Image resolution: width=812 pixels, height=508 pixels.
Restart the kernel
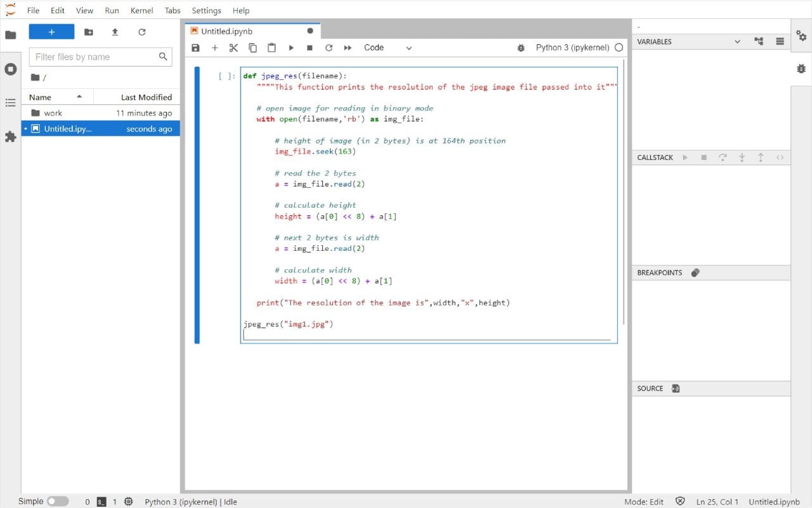329,47
